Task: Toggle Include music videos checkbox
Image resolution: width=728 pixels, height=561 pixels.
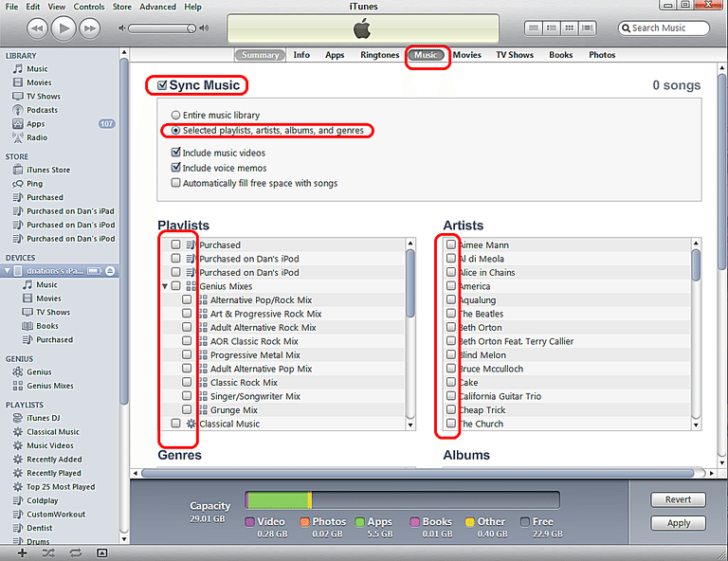Action: point(175,153)
